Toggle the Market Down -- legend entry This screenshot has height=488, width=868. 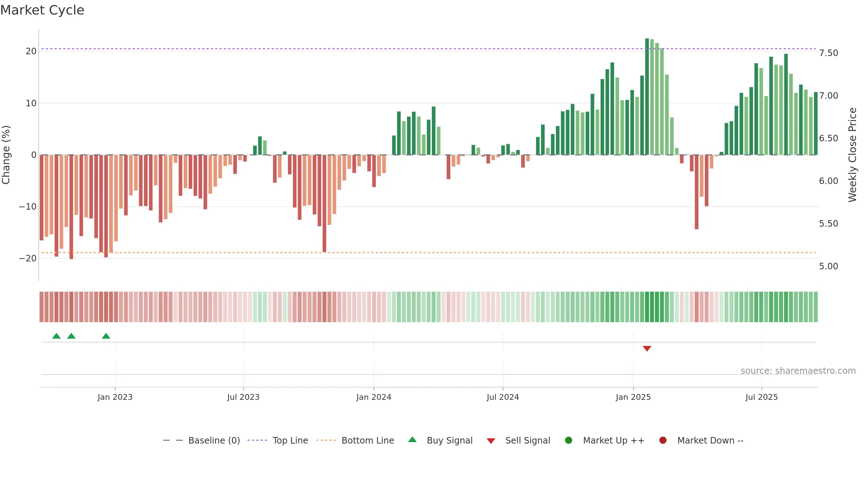tap(701, 440)
